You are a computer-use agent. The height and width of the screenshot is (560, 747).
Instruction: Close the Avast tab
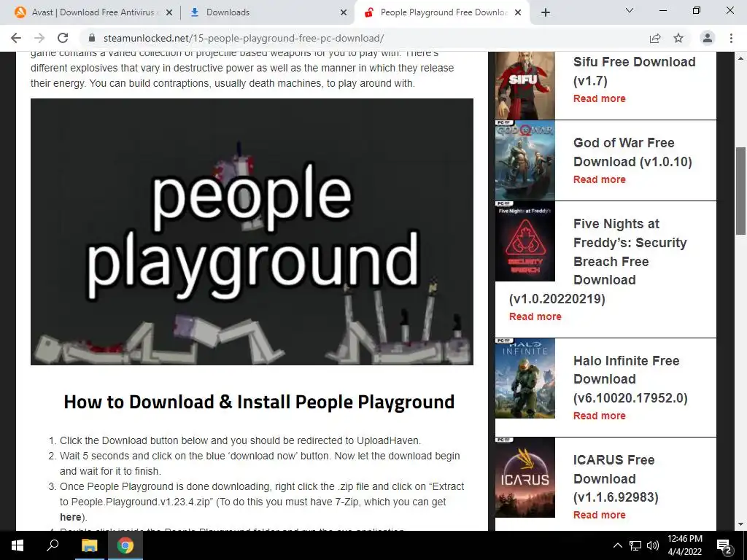(x=169, y=12)
